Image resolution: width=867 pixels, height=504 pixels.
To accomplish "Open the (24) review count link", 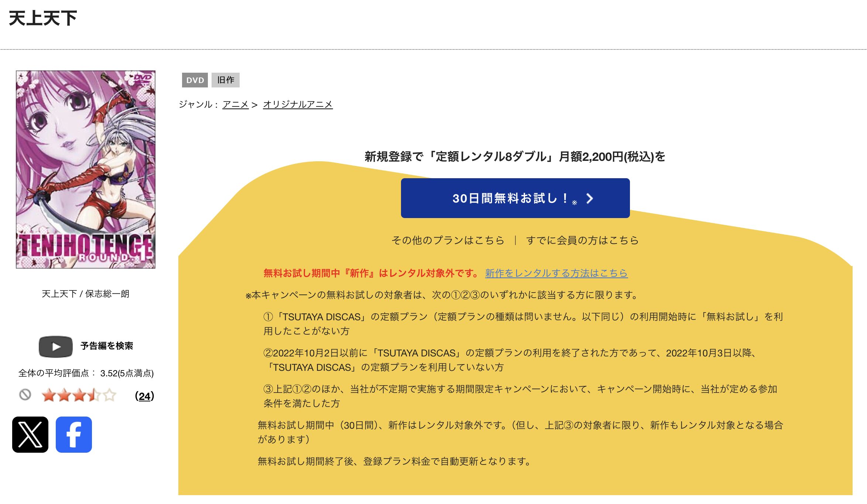I will pyautogui.click(x=144, y=396).
